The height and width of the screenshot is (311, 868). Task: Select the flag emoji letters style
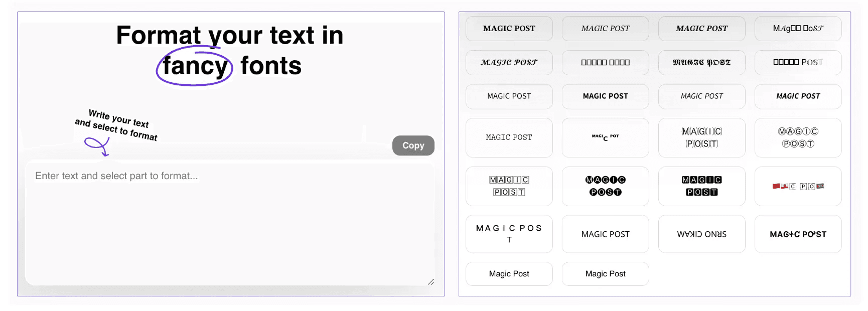(x=798, y=186)
